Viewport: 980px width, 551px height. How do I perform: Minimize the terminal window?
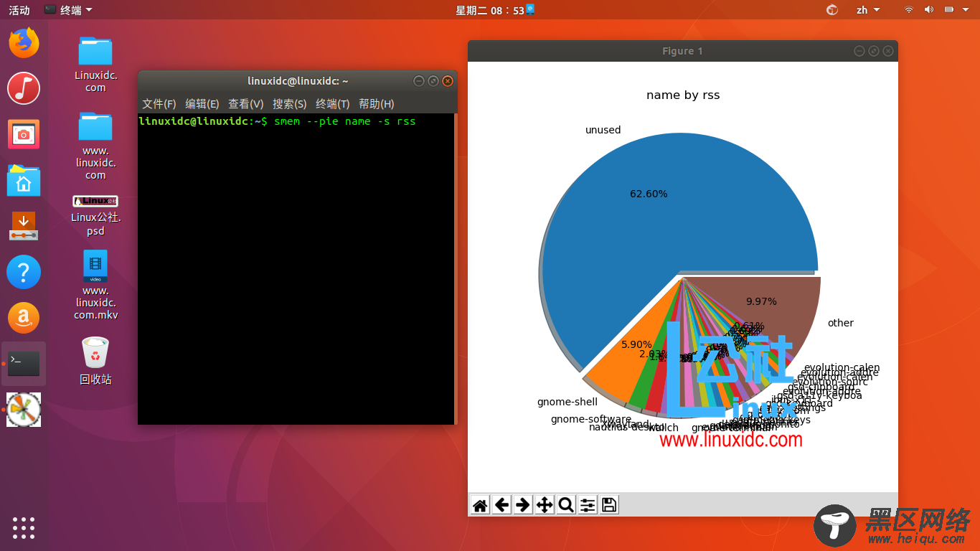click(419, 81)
